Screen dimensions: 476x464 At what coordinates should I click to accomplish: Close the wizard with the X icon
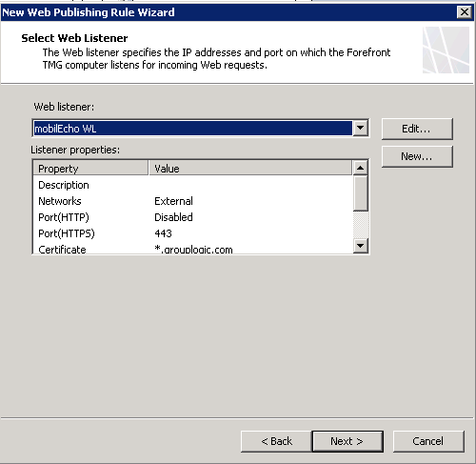(x=465, y=12)
